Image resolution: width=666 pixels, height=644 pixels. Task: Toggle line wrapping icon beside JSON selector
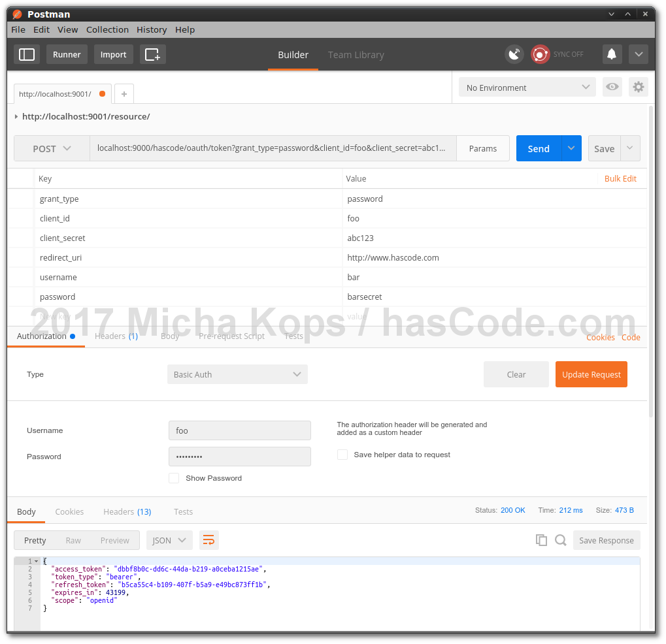[208, 540]
